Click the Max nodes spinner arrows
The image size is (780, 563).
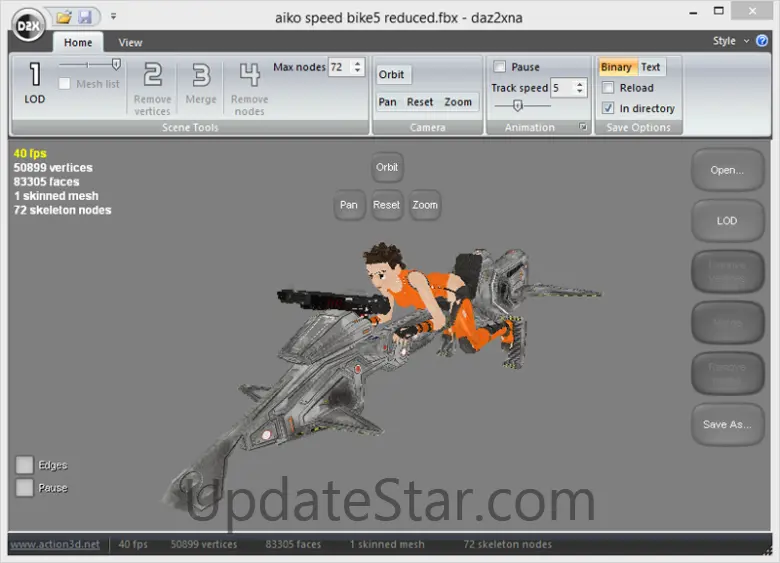click(x=357, y=67)
